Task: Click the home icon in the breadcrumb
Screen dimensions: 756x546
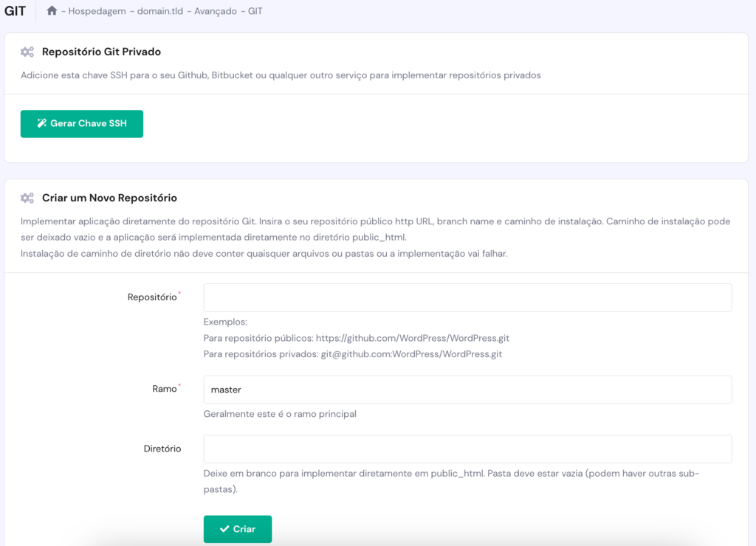Action: 51,11
